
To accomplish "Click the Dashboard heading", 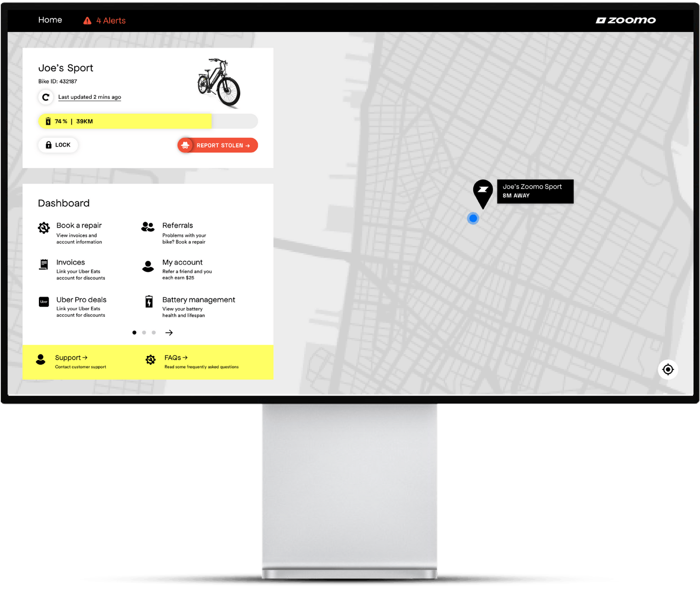I will pyautogui.click(x=64, y=203).
